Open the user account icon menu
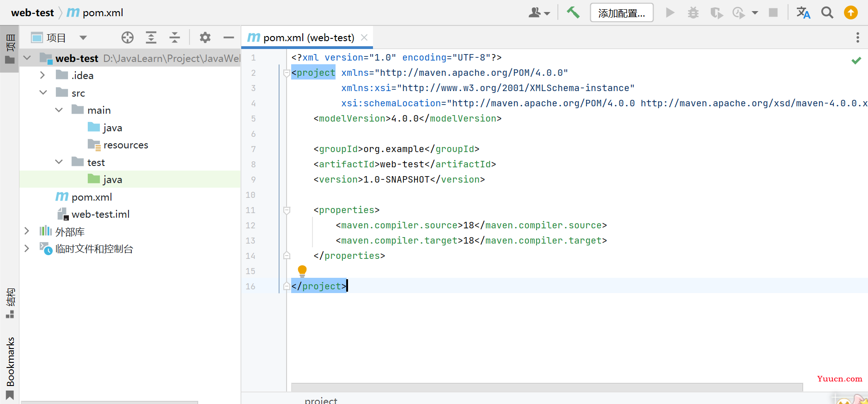 point(539,12)
